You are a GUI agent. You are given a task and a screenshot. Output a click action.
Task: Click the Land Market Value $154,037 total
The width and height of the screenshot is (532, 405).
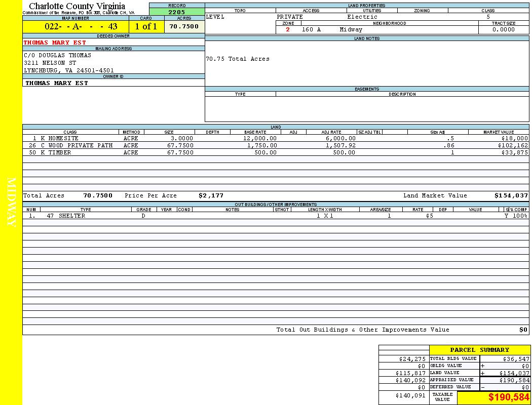point(511,195)
